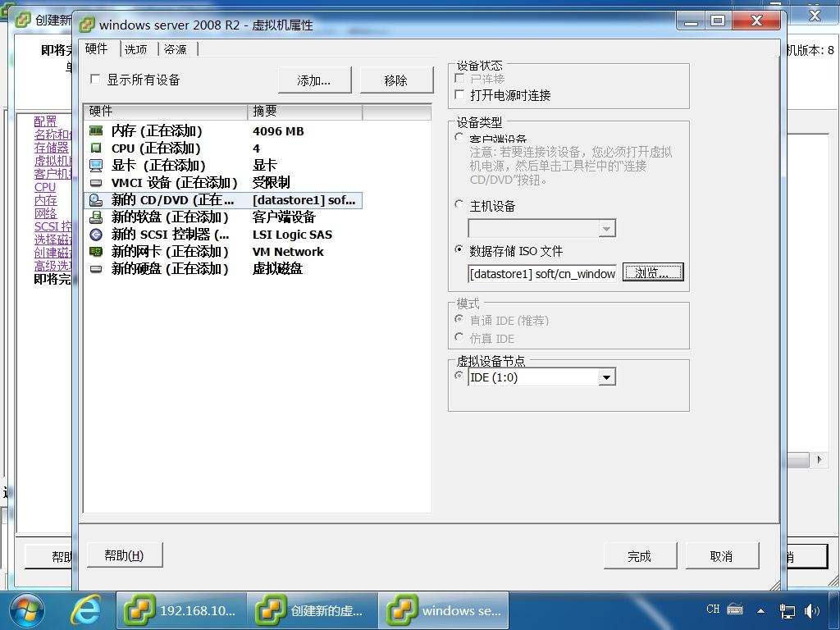Select the memory (内存) hardware icon
840x630 pixels.
96,130
